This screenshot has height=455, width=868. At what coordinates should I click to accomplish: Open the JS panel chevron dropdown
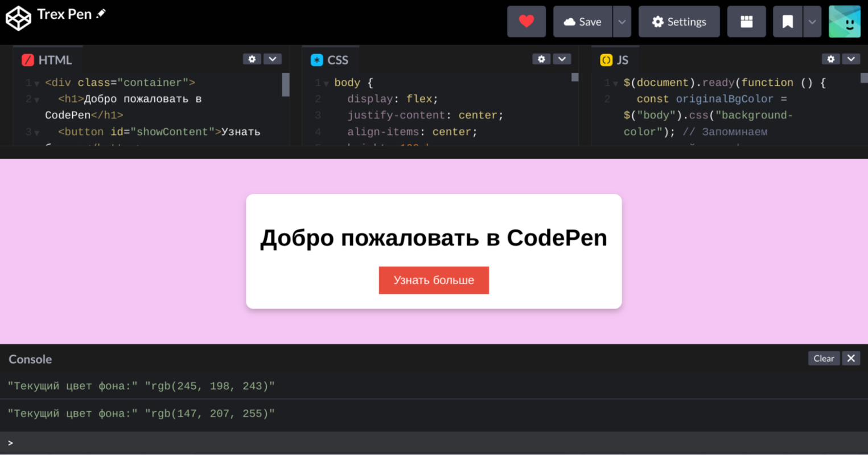(851, 59)
